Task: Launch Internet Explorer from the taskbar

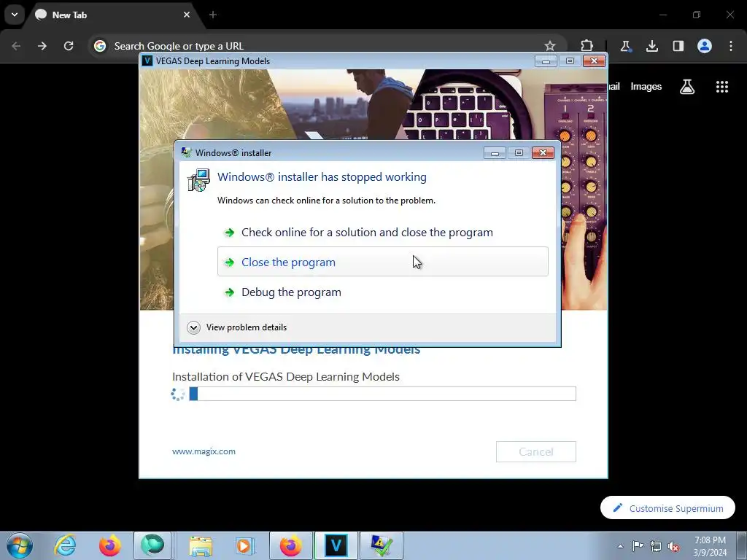Action: coord(65,545)
